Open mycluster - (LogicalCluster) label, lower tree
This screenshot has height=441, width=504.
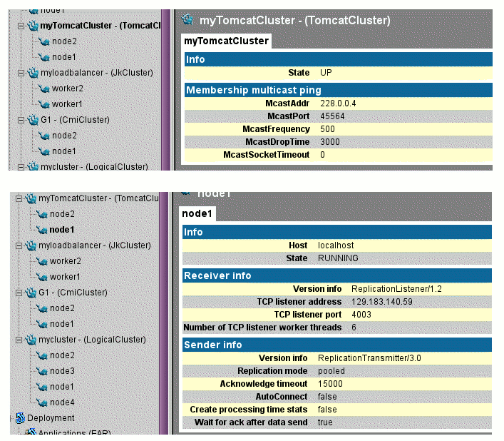coord(92,340)
